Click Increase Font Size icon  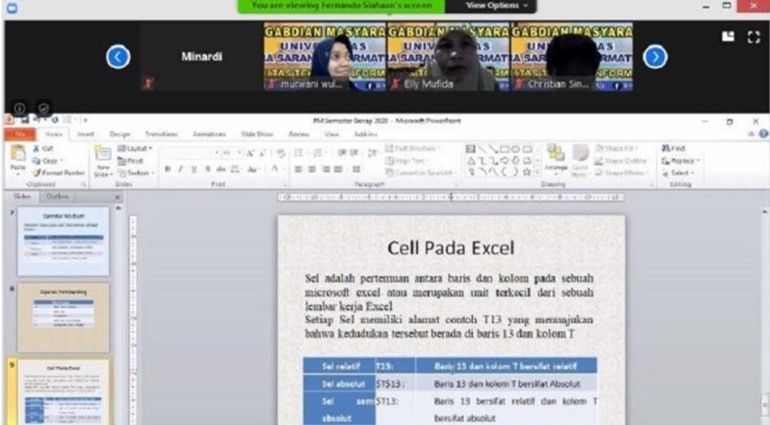point(250,153)
